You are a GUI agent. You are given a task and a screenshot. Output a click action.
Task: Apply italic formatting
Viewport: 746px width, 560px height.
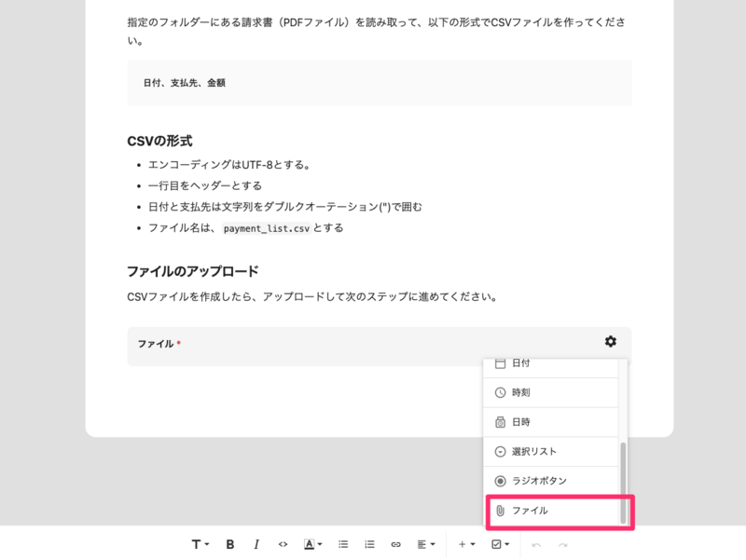coord(255,544)
